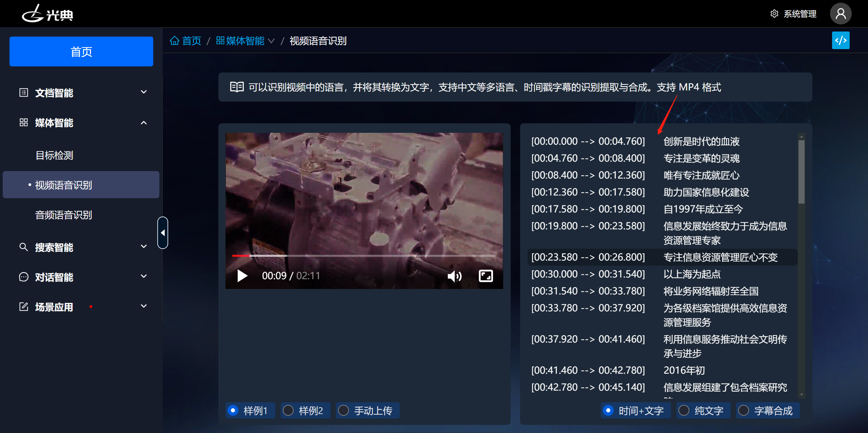Select subtitle line 2016年初

click(x=684, y=370)
